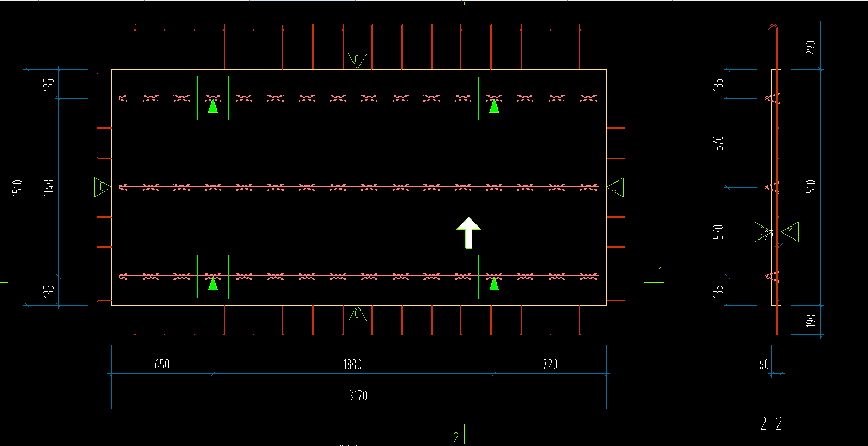Select the lower 570 dimension in section view
The image size is (868, 446).
718,232
